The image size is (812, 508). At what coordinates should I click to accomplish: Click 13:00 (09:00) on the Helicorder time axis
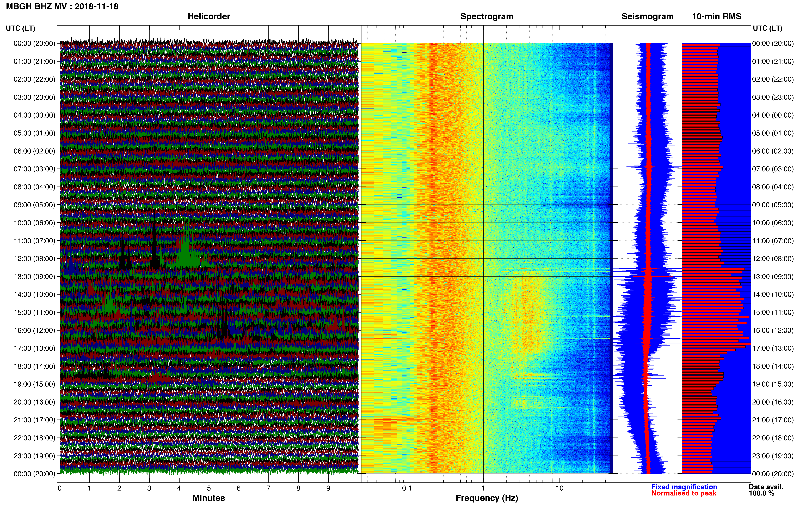click(34, 277)
